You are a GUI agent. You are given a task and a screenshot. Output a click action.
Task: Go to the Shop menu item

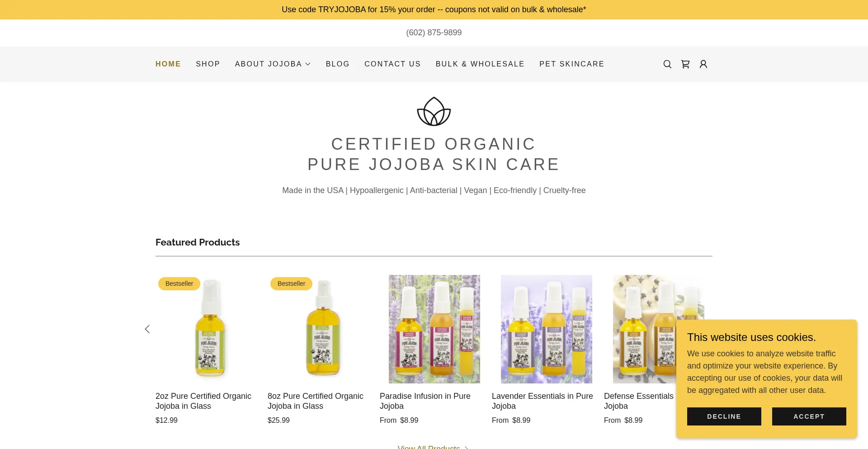click(208, 64)
